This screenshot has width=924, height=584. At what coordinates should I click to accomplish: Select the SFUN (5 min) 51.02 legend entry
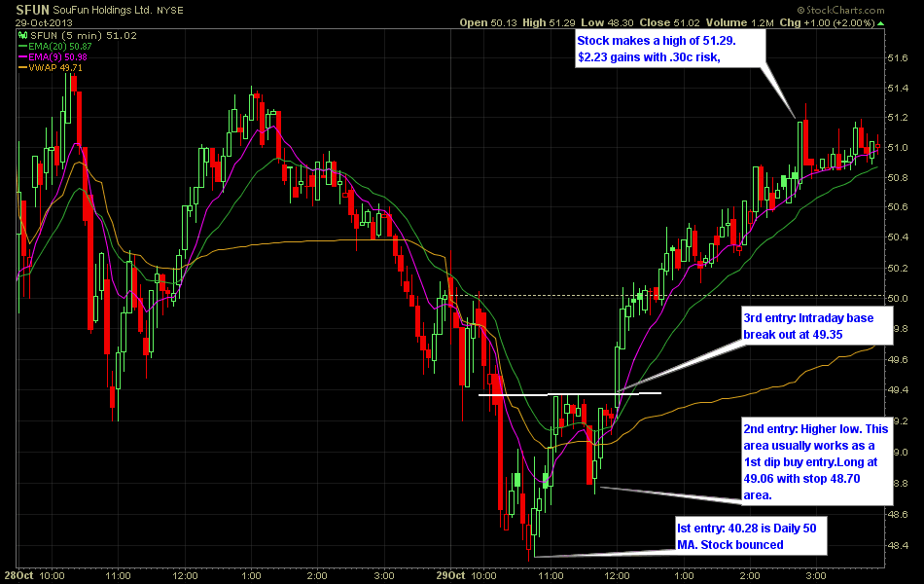[83, 35]
